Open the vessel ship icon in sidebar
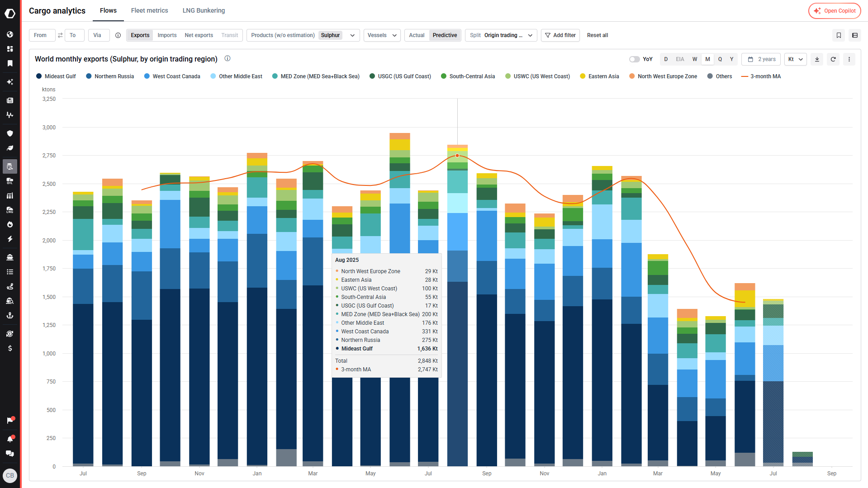868x488 pixels. [x=10, y=257]
